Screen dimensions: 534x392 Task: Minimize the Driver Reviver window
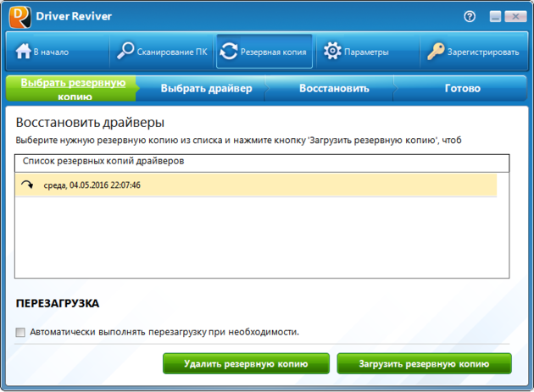(x=495, y=17)
